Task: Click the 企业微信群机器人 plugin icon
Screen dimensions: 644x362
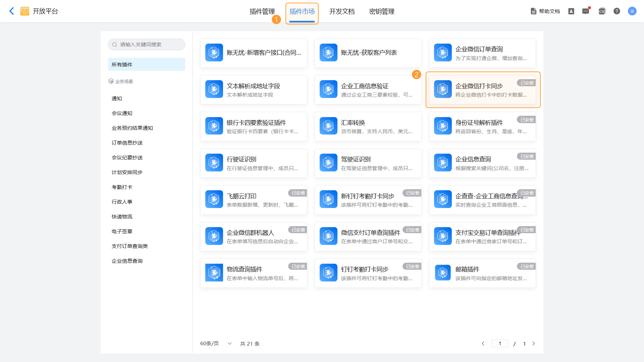Action: click(214, 236)
